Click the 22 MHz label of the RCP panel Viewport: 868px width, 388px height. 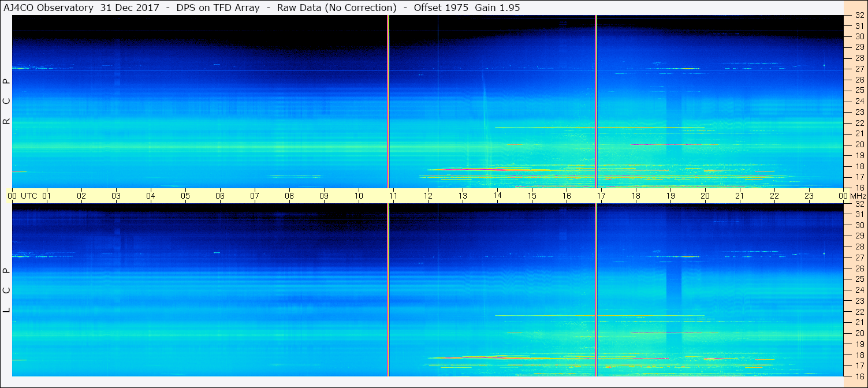(859, 123)
